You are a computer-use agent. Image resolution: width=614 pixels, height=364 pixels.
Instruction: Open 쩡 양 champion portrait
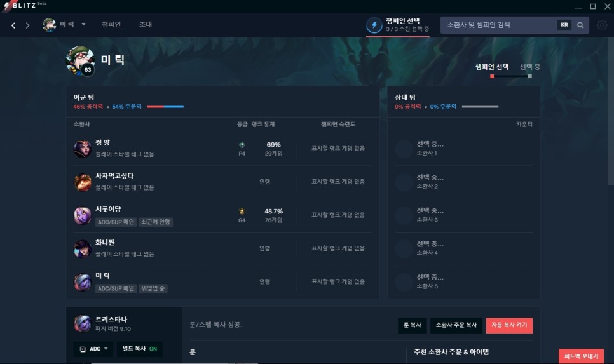(x=83, y=149)
